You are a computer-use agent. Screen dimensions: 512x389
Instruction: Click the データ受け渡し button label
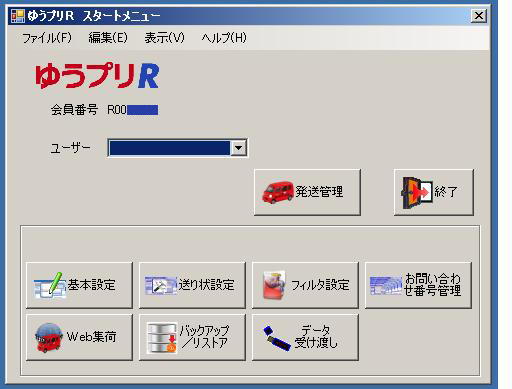coord(316,337)
